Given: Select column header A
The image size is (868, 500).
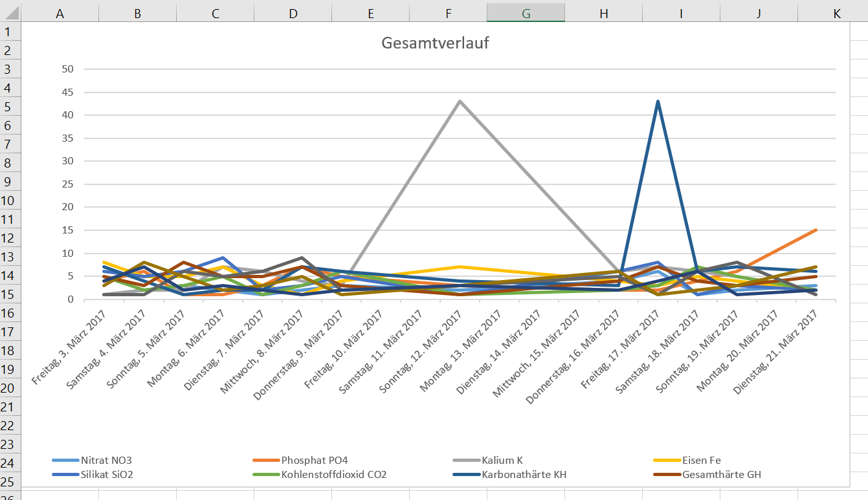Looking at the screenshot, I should [x=60, y=12].
